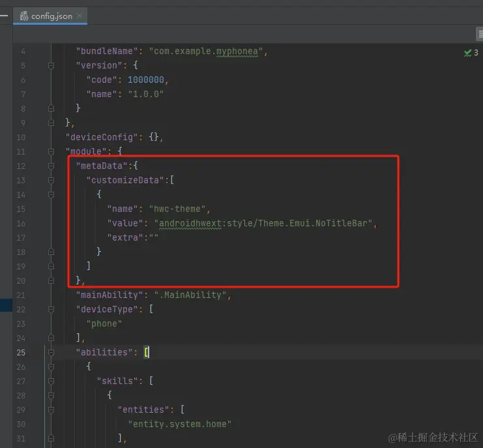
Task: Click the fold end marker on line 19
Action: click(51, 266)
